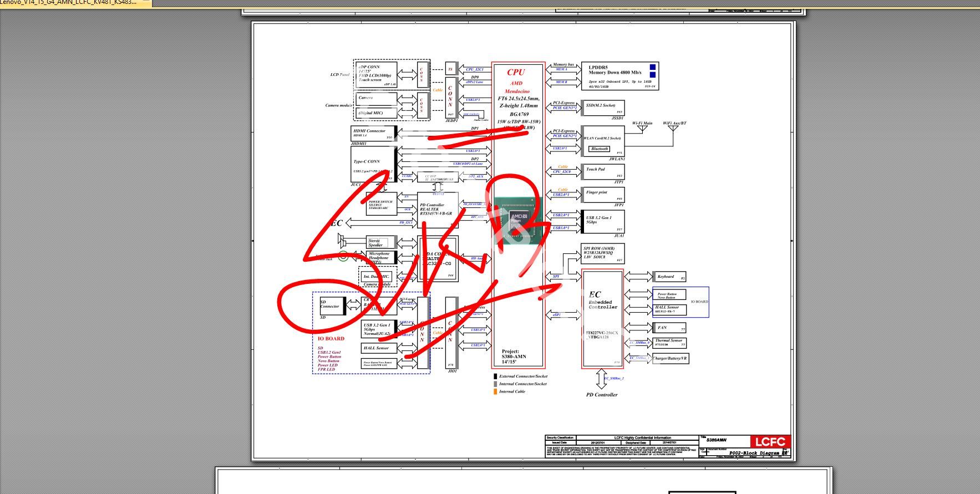
Task: Select the 'JFP1' reference label
Action: point(619,205)
